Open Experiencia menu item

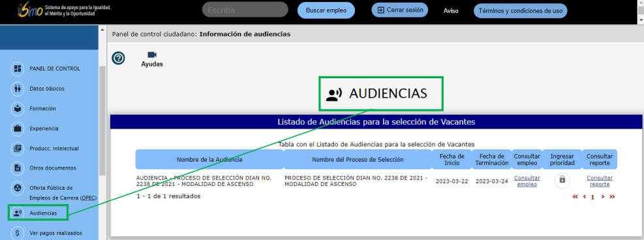(44, 128)
